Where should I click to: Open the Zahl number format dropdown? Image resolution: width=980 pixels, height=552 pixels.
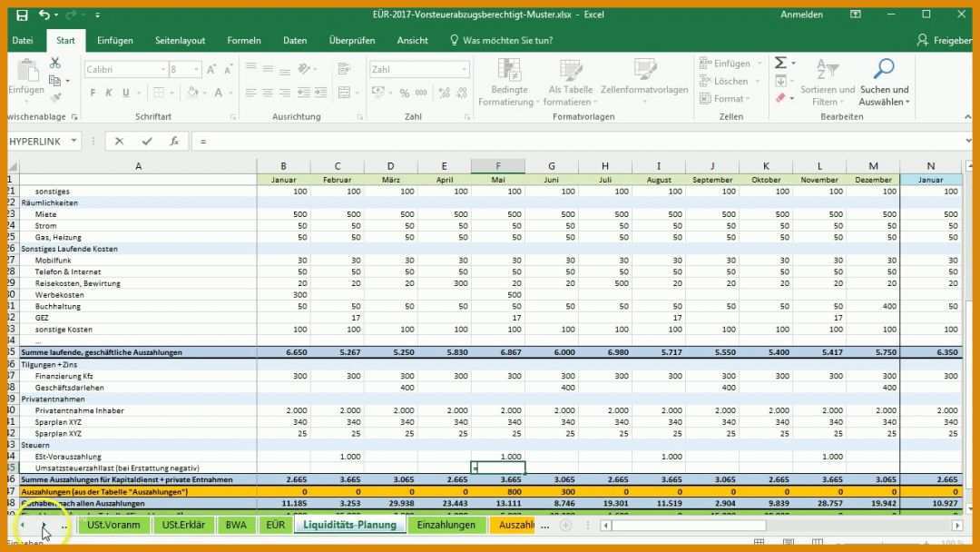(x=463, y=69)
